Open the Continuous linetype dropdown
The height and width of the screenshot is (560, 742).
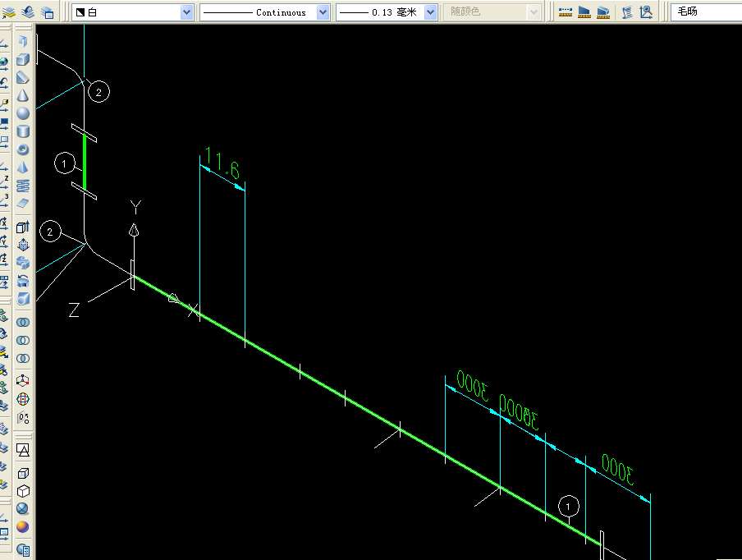tap(264, 12)
